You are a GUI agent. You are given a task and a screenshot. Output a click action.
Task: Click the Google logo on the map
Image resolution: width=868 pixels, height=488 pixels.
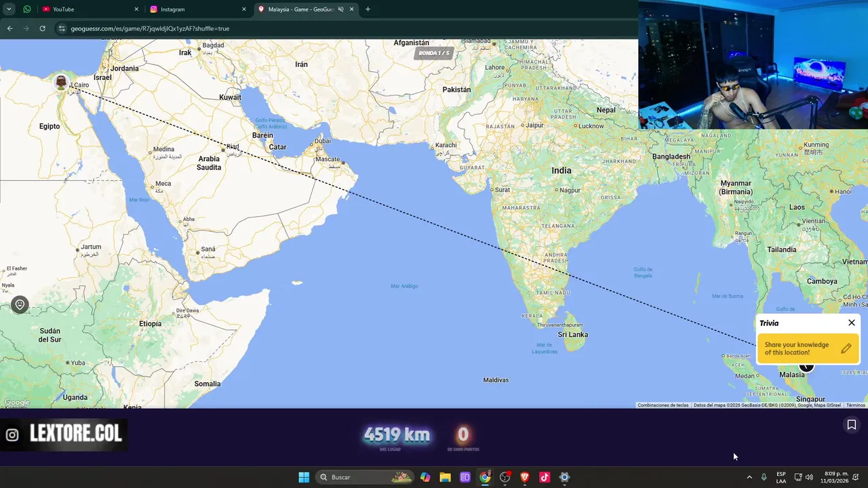[17, 403]
